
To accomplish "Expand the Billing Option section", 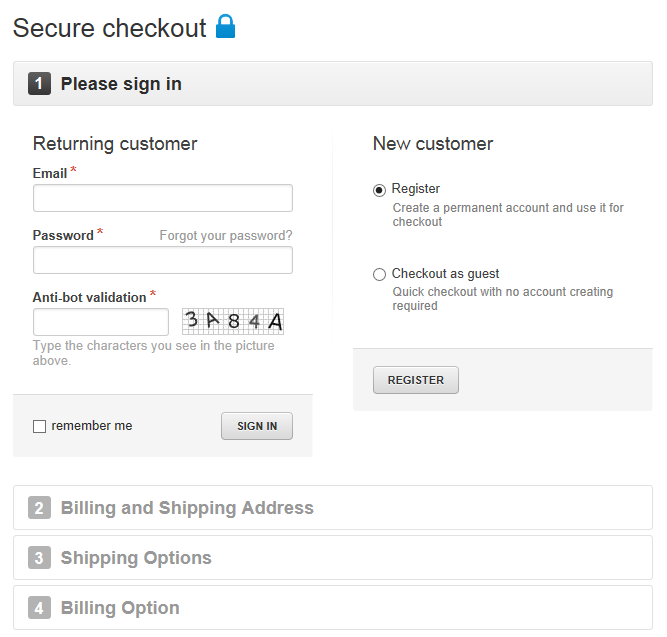I will click(x=120, y=608).
